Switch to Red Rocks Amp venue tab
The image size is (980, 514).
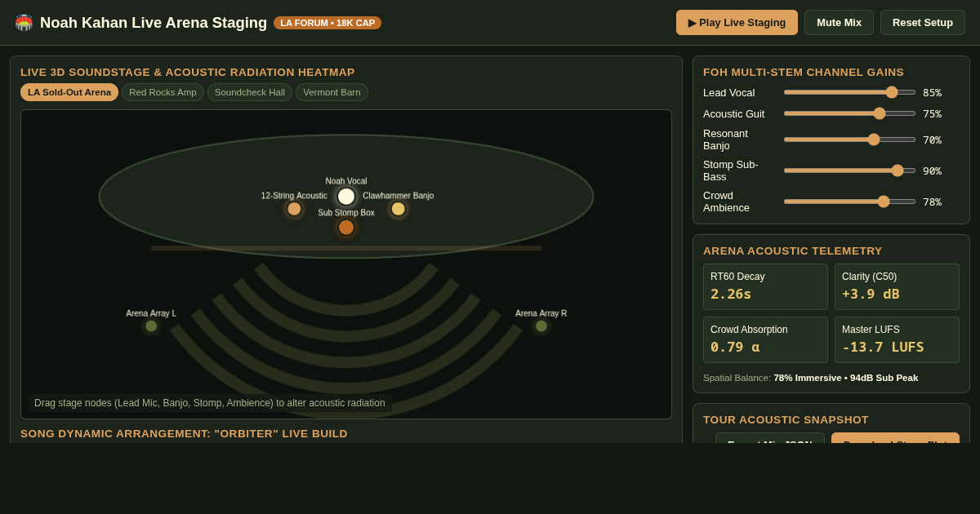[163, 92]
